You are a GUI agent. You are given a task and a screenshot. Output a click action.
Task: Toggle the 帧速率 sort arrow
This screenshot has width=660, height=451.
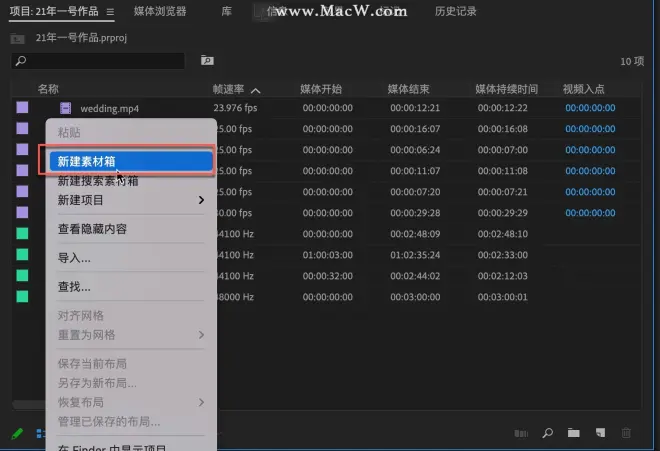point(255,90)
